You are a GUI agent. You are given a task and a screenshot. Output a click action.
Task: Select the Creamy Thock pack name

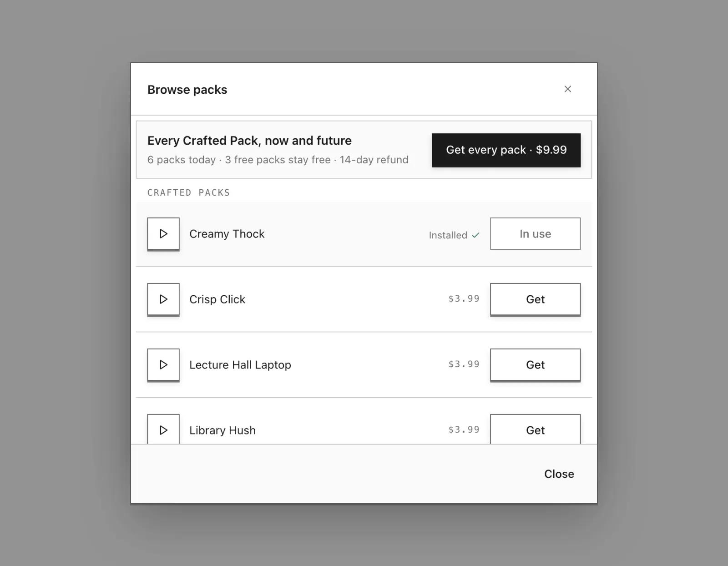[227, 234]
